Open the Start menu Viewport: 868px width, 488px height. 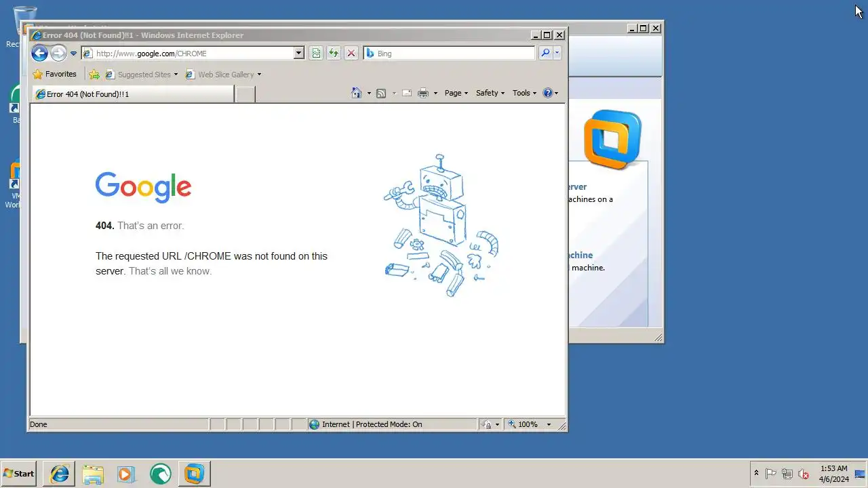tap(19, 474)
